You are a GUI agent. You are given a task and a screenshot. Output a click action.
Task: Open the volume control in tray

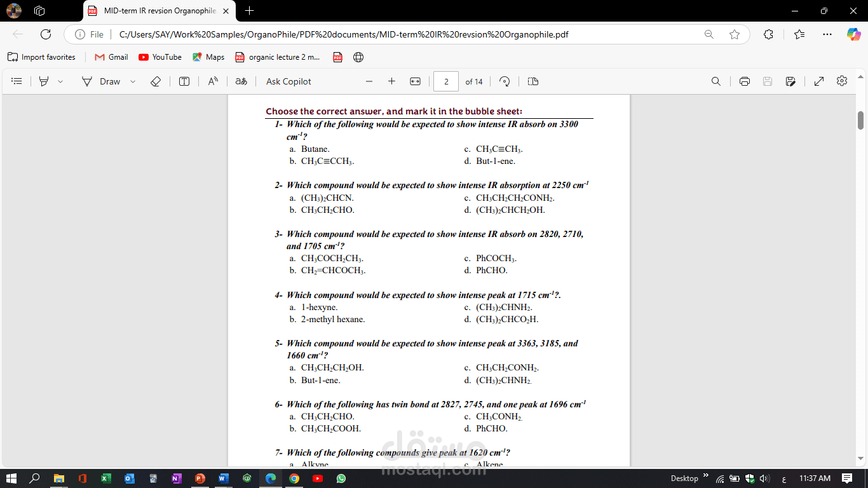[765, 478]
